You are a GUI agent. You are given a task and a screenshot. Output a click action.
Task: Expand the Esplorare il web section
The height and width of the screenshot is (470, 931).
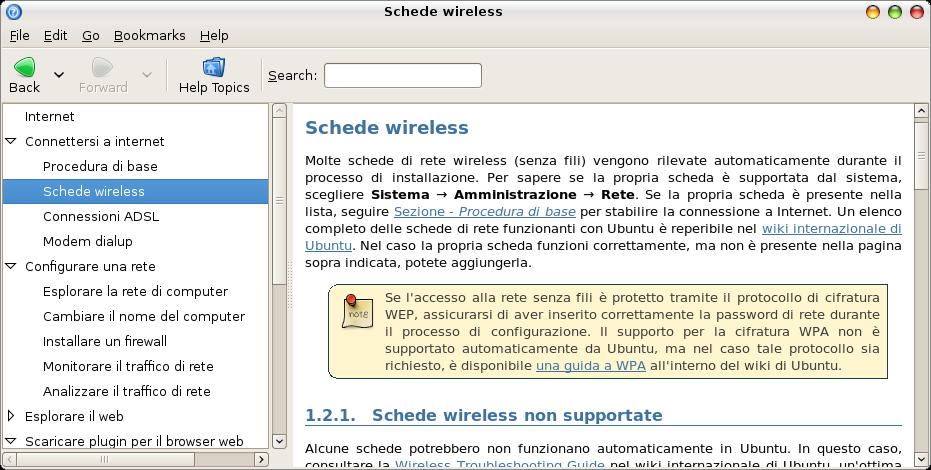click(x=11, y=415)
